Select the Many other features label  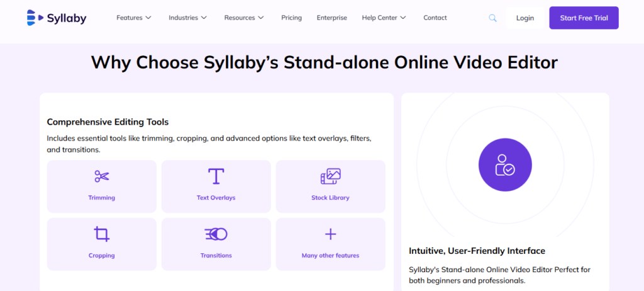(x=330, y=256)
